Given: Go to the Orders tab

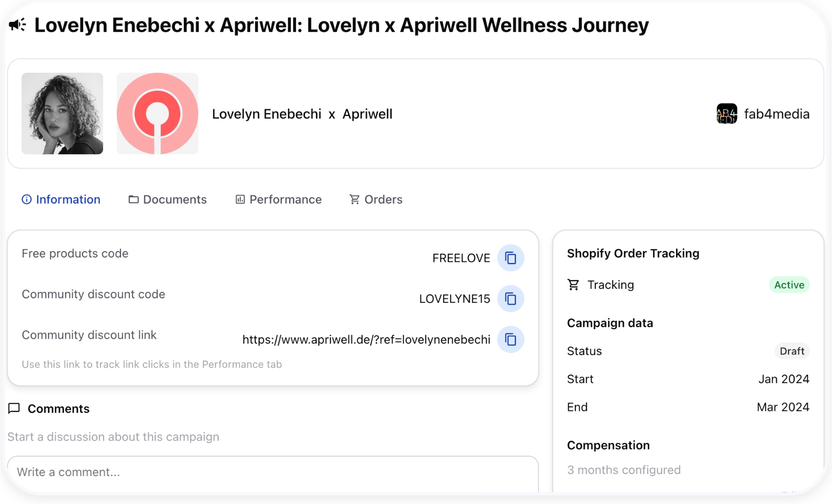Looking at the screenshot, I should click(x=376, y=200).
